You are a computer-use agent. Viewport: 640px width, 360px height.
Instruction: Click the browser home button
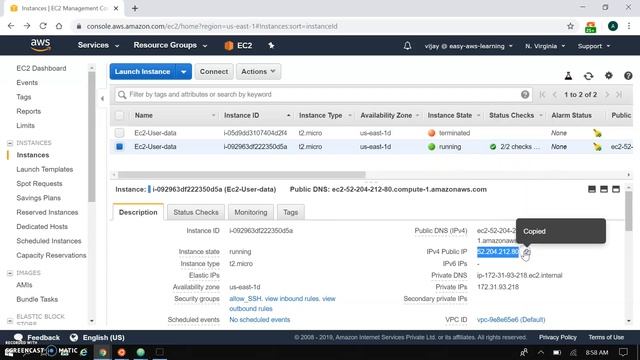(x=59, y=26)
